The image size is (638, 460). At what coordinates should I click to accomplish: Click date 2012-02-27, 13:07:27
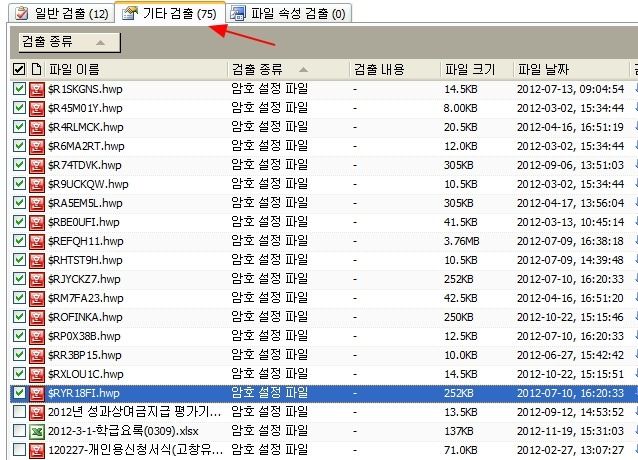(570, 450)
